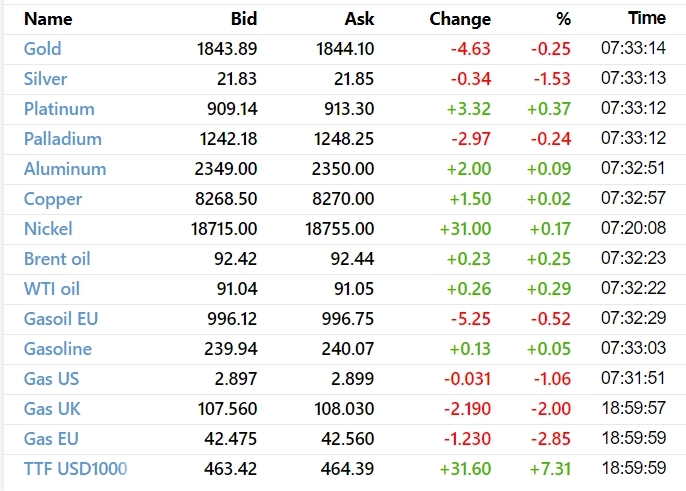Click the Ask column header

357,19
